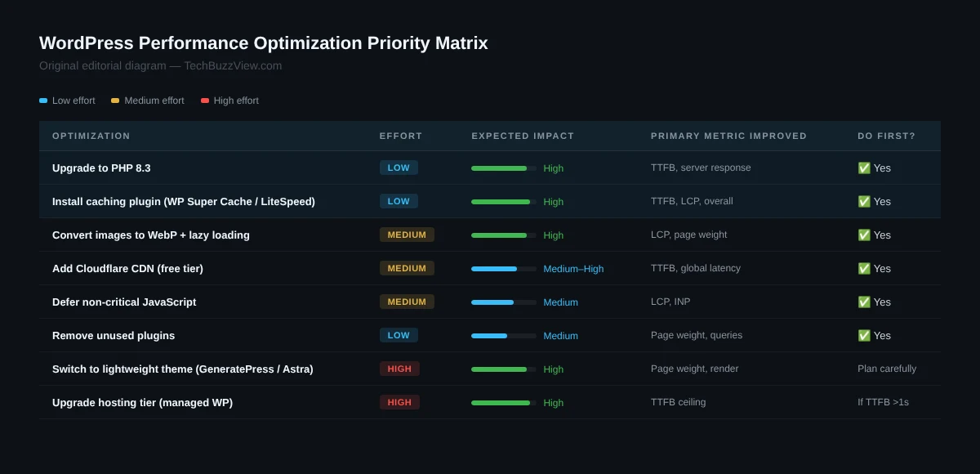Click the 'Medium effort' legend label

pyautogui.click(x=154, y=101)
